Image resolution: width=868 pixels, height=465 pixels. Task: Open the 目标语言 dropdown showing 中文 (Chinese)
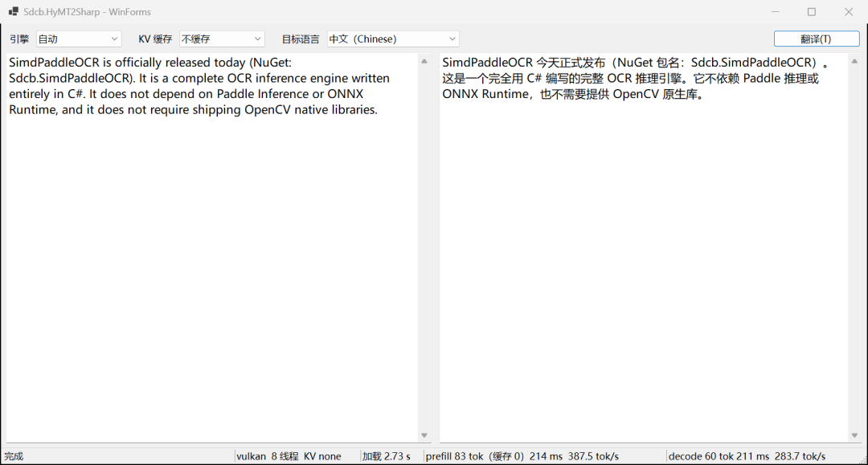[393, 39]
